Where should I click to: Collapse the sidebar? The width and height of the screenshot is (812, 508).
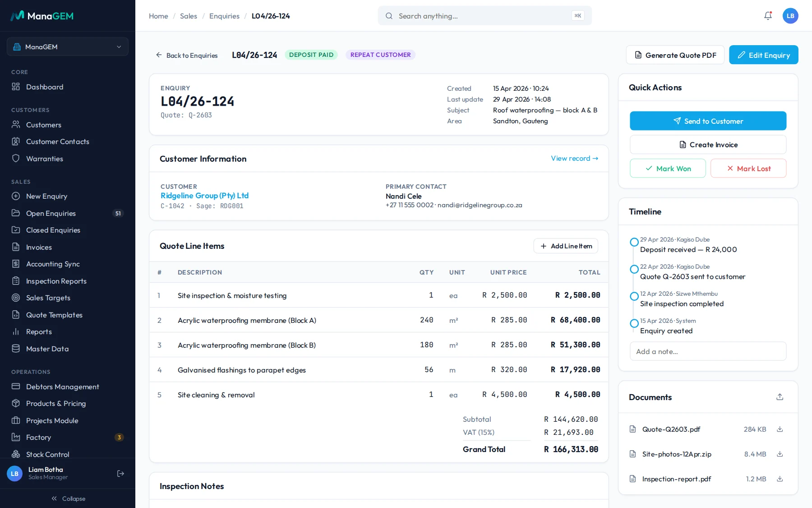68,499
